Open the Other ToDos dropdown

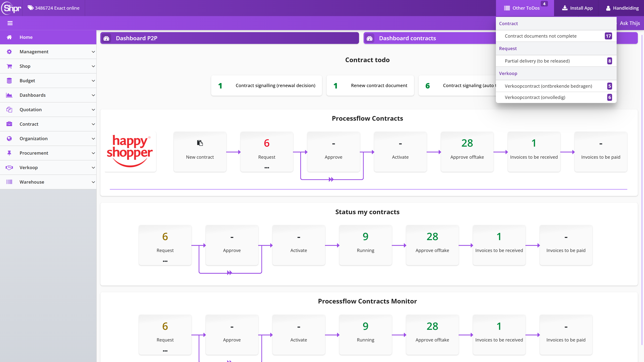coord(525,8)
